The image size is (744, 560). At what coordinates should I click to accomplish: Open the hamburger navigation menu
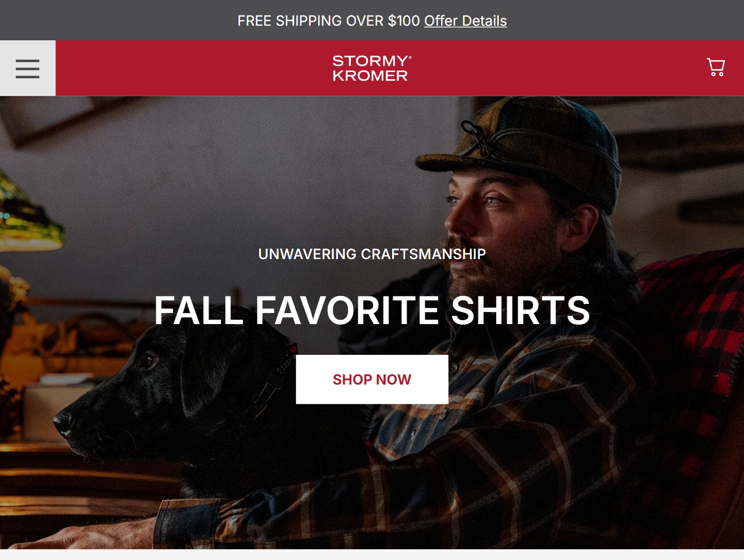(x=28, y=68)
